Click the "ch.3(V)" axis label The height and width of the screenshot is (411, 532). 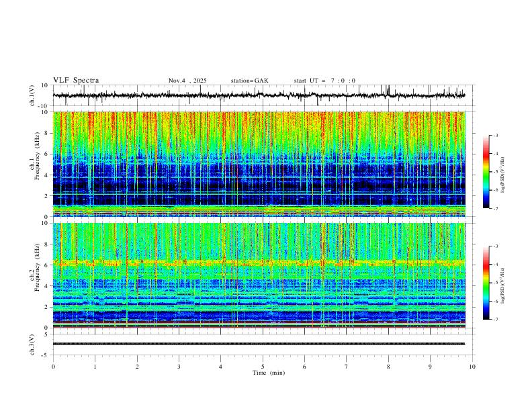click(32, 345)
